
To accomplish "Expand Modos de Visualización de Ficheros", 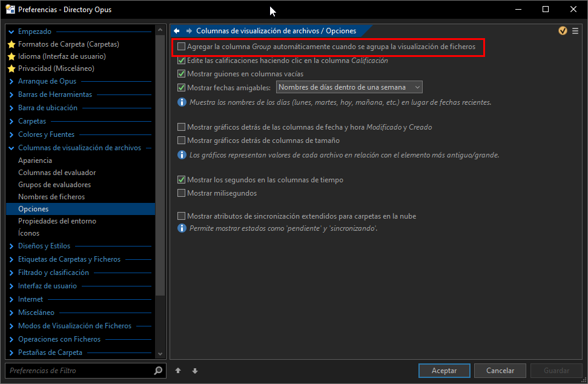I will point(12,326).
